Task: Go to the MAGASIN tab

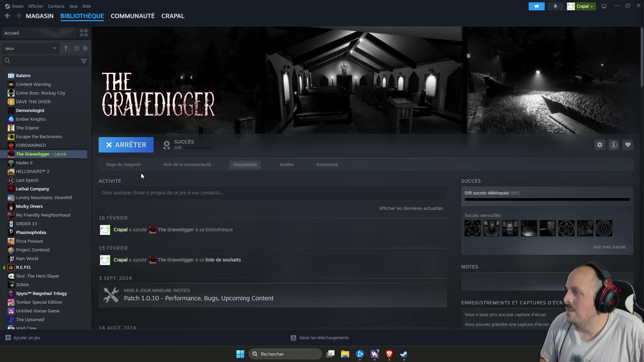Action: click(40, 16)
